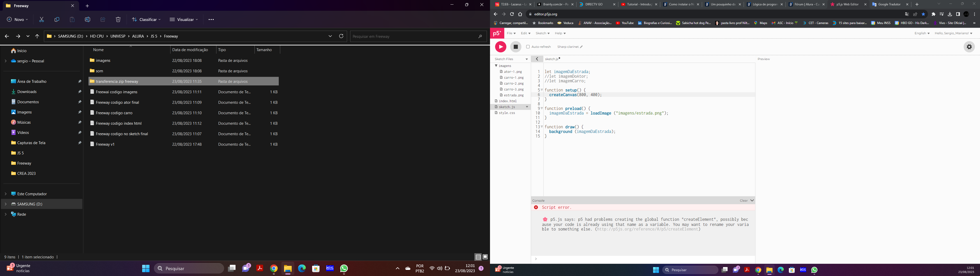
Task: Open WhatsApp from the taskbar below File Explorer
Action: 344,268
